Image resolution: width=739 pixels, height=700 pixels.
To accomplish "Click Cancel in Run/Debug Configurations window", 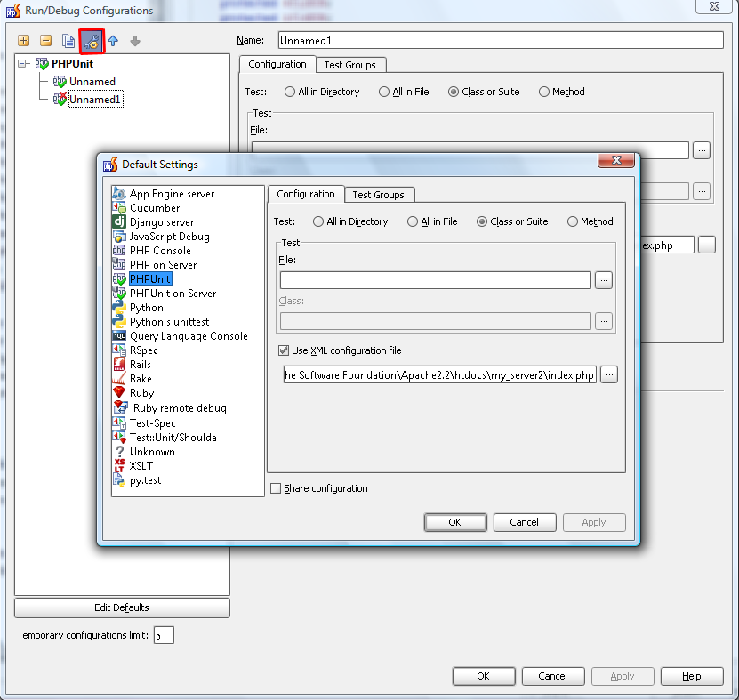I will (x=553, y=676).
